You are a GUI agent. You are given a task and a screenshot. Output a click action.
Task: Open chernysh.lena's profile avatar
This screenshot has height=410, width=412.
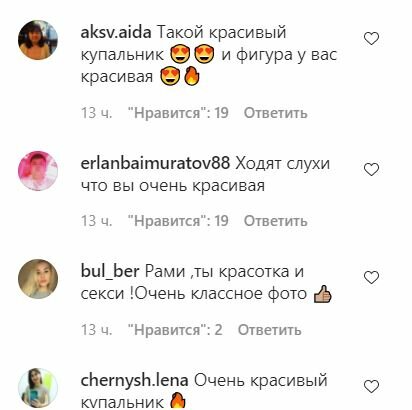(x=38, y=388)
